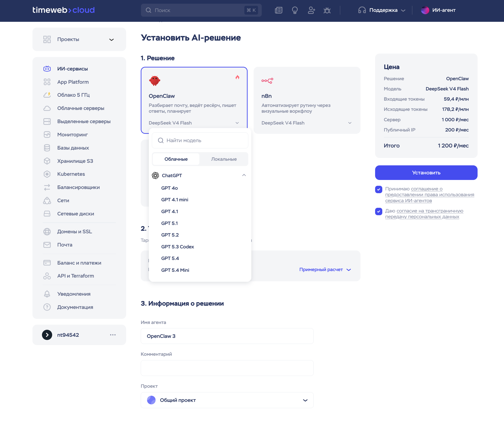Uncheck the cross-border data transfer consent checkbox
The image size is (504, 423).
tap(379, 211)
